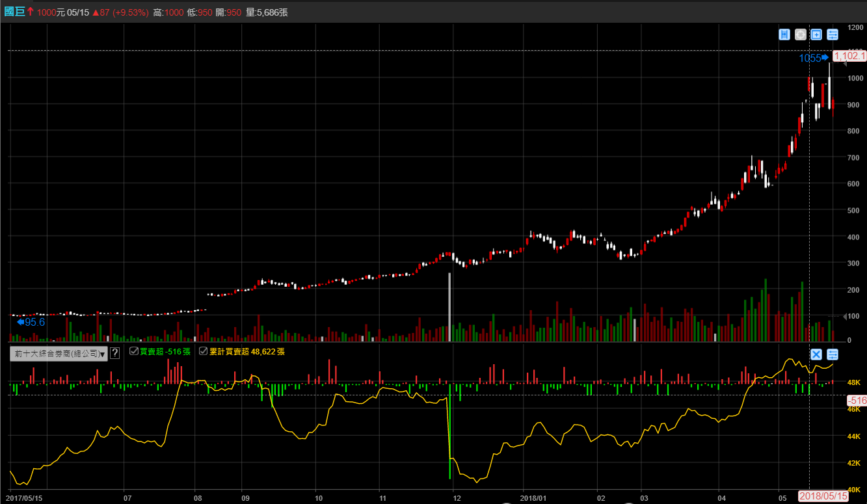Screen dimensions: 867x504
Task: Click the 量:5,686張 volume text in header
Action: click(x=267, y=12)
